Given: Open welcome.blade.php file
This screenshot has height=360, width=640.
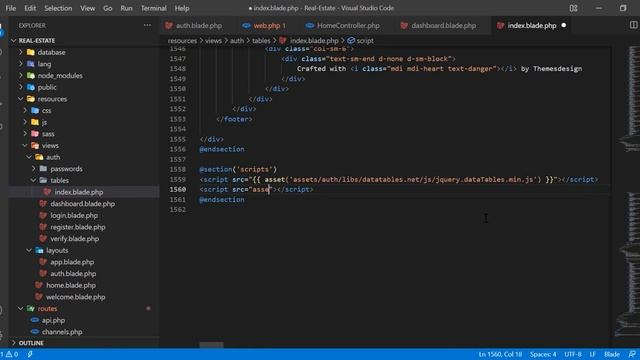Looking at the screenshot, I should coord(76,297).
